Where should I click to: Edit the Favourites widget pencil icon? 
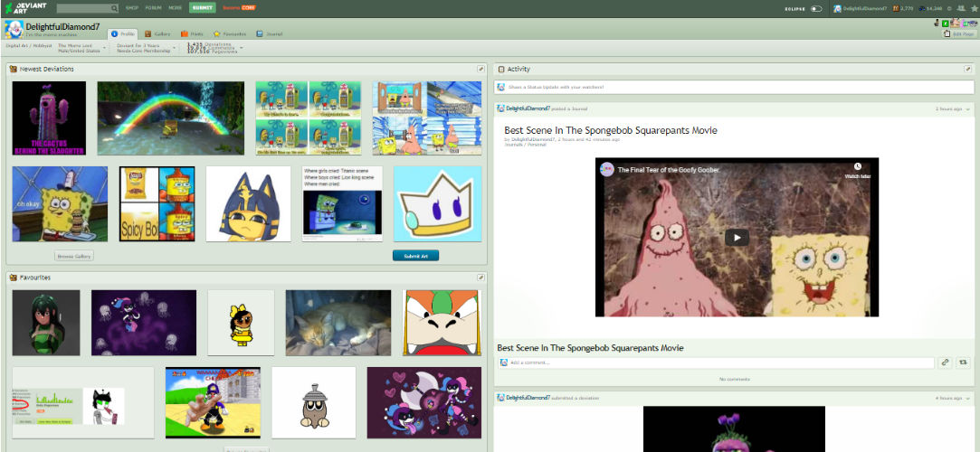[x=480, y=278]
